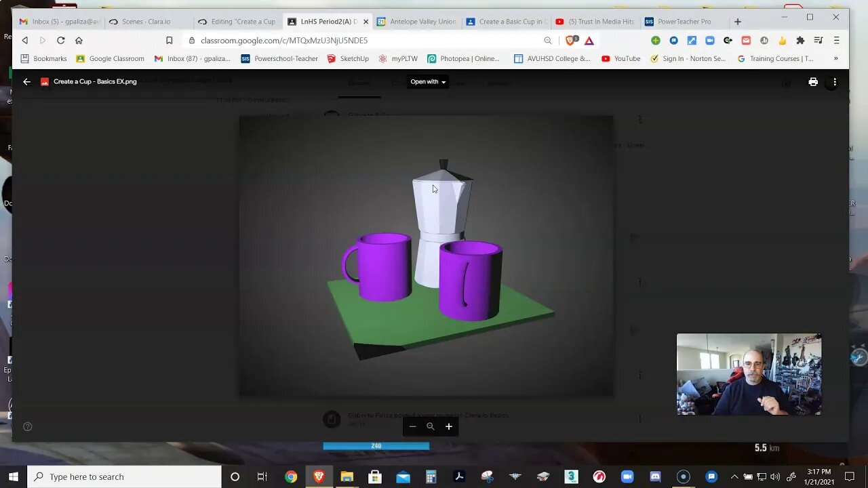Close the LnHS Period2(A) tab
Screen dimensions: 868x488
click(366, 22)
